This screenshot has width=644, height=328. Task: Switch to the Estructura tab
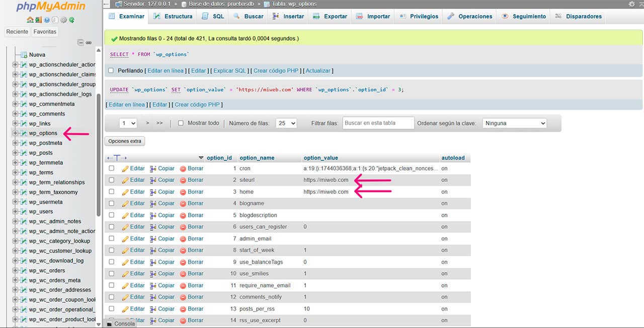point(173,17)
